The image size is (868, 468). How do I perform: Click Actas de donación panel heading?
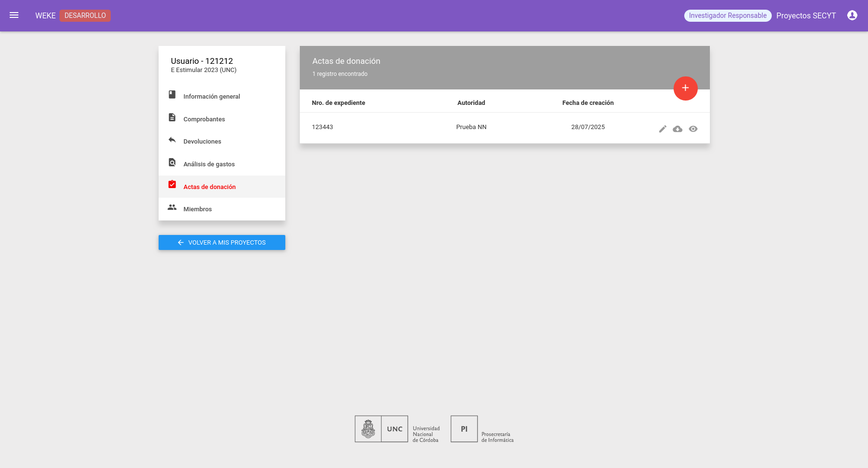click(x=346, y=61)
